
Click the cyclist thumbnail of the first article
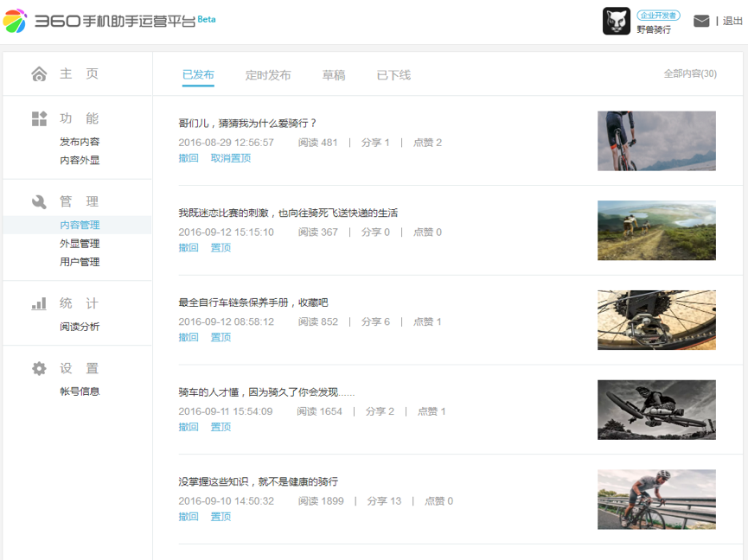pyautogui.click(x=656, y=141)
